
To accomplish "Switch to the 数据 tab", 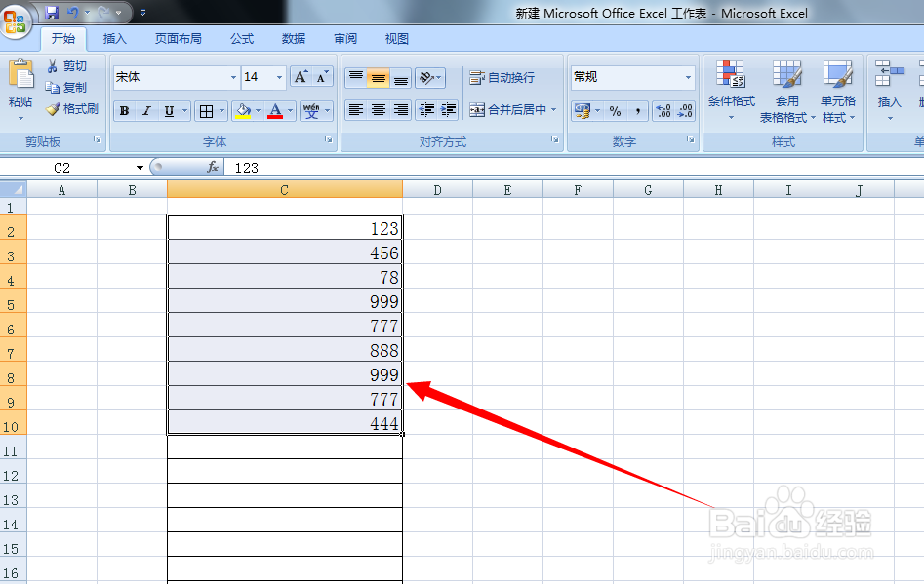I will click(x=294, y=39).
